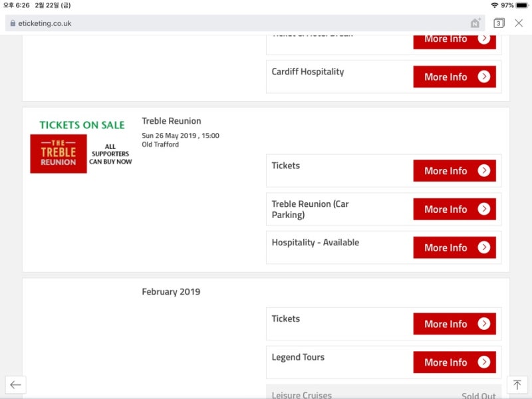Screen dimensions: 532x399
Task: Select the Cardiff Hospitality label
Action: pyautogui.click(x=308, y=72)
